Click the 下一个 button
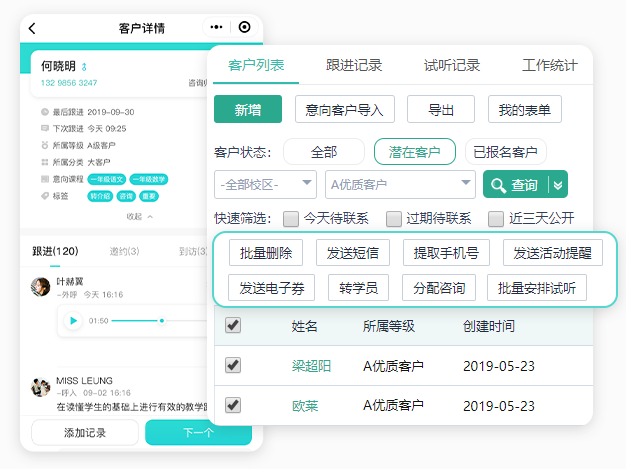The width and height of the screenshot is (626, 469). pos(198,432)
